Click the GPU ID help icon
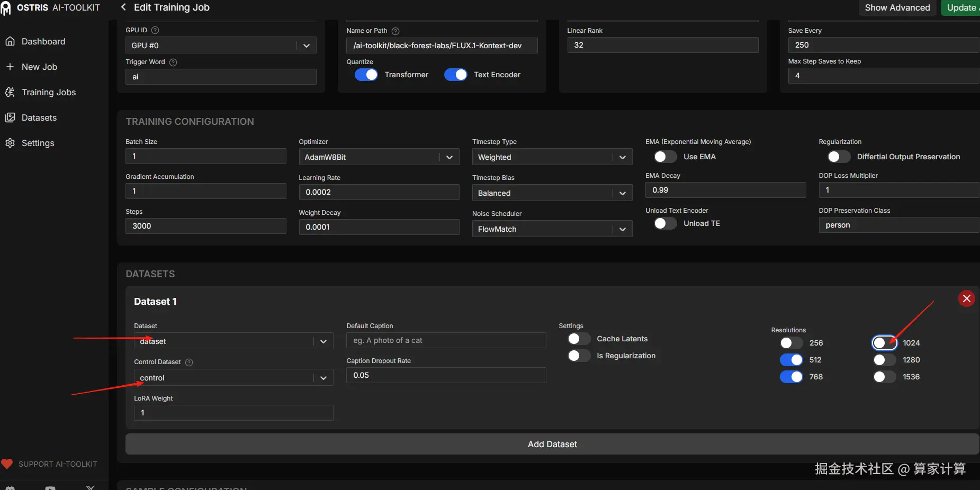 [x=155, y=30]
